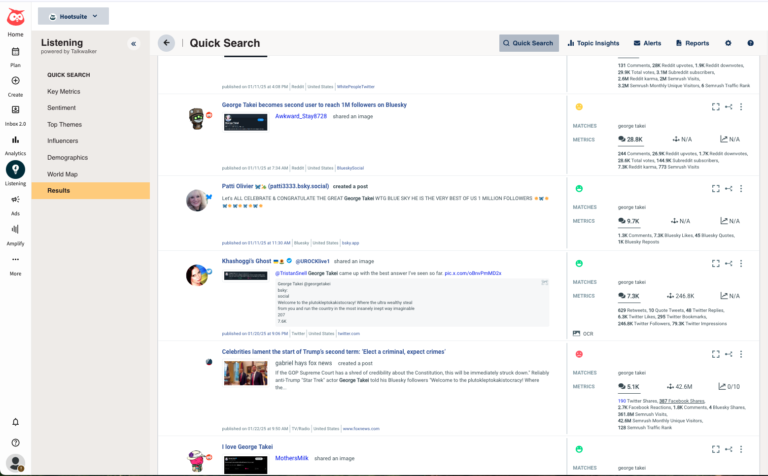Open the More ellipsis menu
Viewport: 768px width, 476px height.
[x=15, y=260]
